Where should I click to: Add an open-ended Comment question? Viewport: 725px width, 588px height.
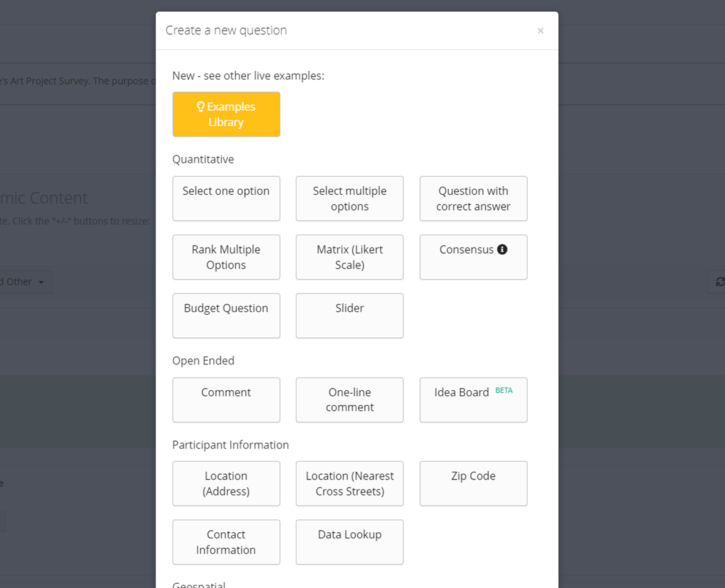click(226, 400)
